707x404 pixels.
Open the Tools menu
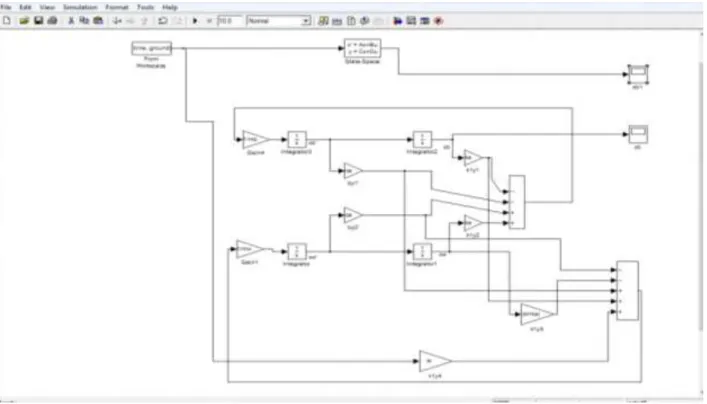(x=145, y=7)
